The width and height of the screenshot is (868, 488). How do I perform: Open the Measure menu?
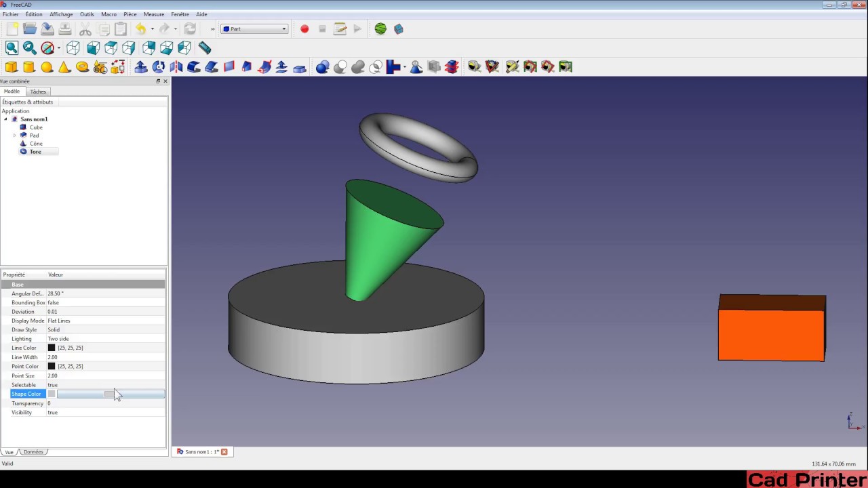[x=154, y=14]
